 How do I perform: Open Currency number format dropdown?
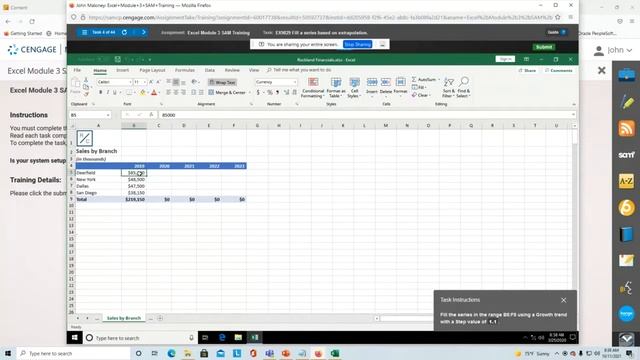point(295,82)
